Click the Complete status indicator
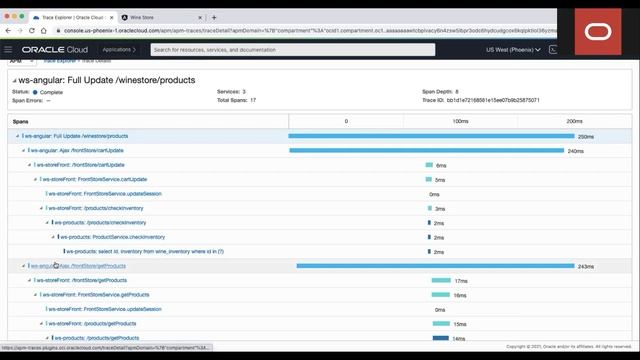 tap(48, 92)
